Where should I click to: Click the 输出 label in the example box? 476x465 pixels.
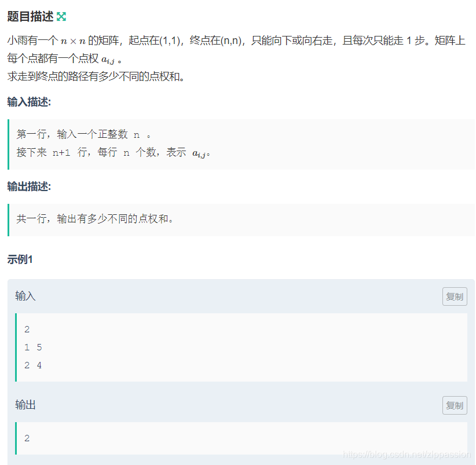click(25, 405)
